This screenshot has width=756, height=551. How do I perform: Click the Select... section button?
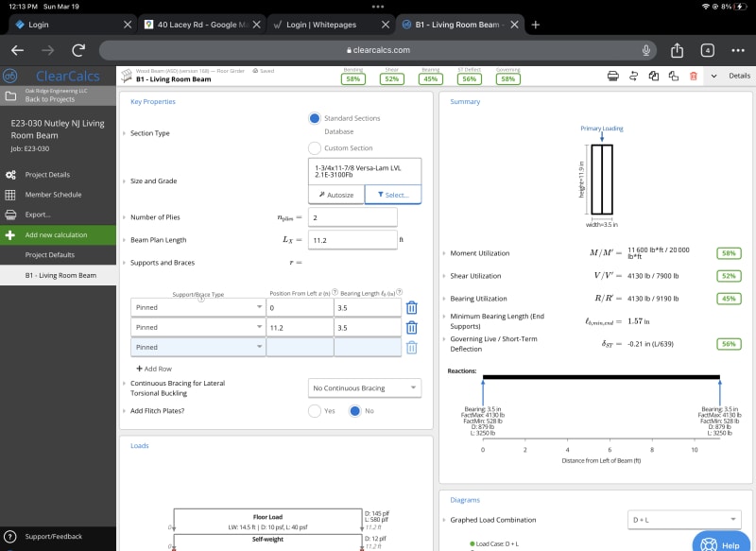(x=393, y=195)
